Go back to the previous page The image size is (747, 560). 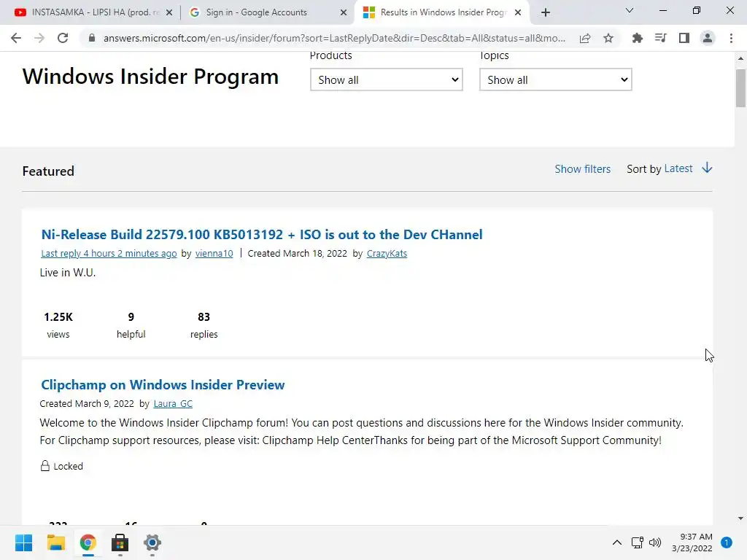pos(16,38)
